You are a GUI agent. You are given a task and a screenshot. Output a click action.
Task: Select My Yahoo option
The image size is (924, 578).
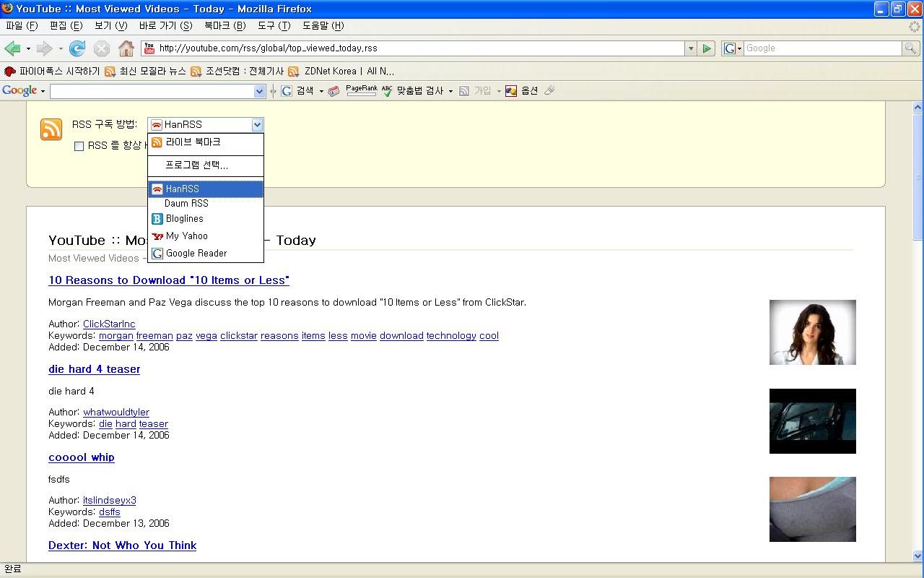(206, 236)
